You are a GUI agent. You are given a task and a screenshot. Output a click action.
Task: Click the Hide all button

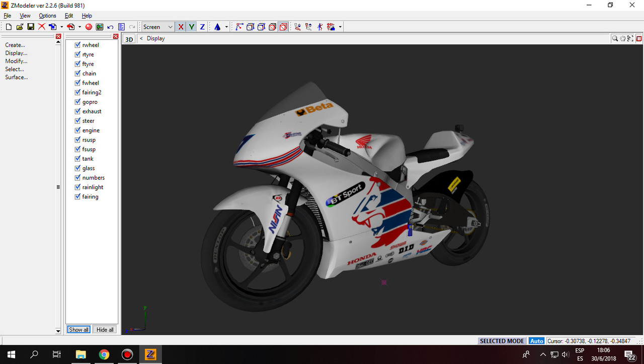(105, 329)
